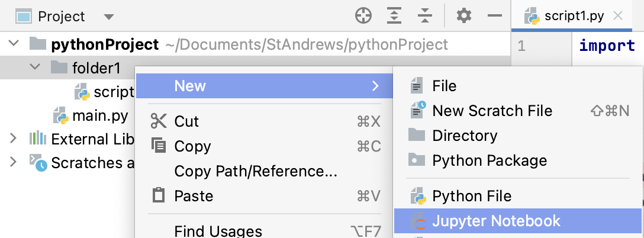Expand the Scratches and Consoles node

(x=13, y=161)
